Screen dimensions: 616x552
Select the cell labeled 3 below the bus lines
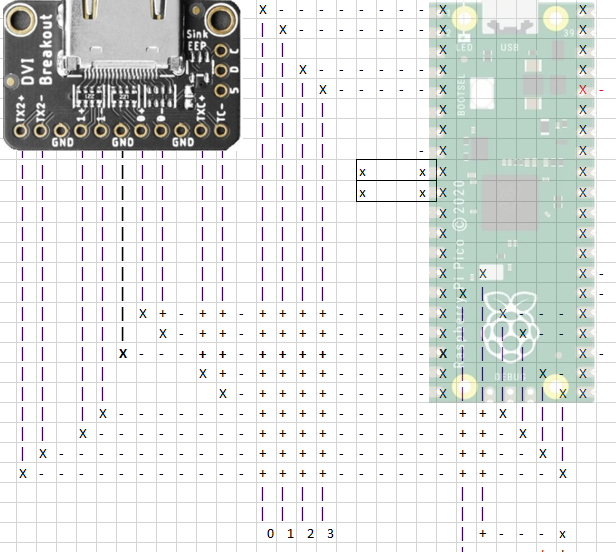click(x=329, y=533)
